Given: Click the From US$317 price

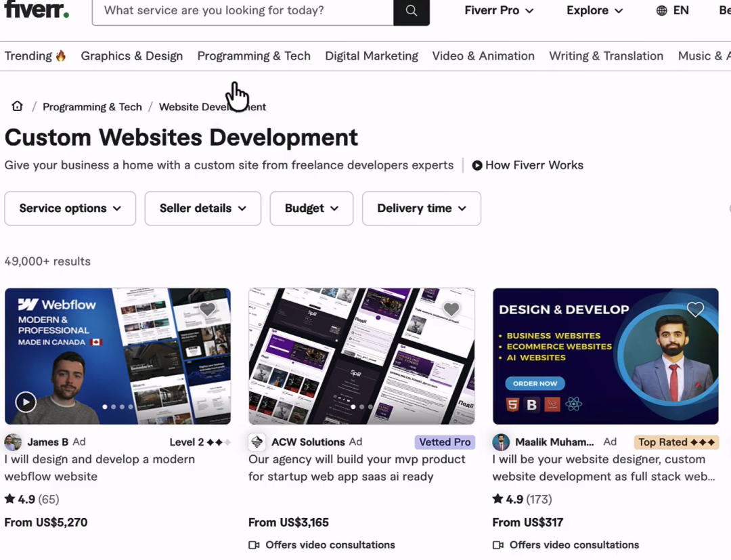Looking at the screenshot, I should (528, 522).
